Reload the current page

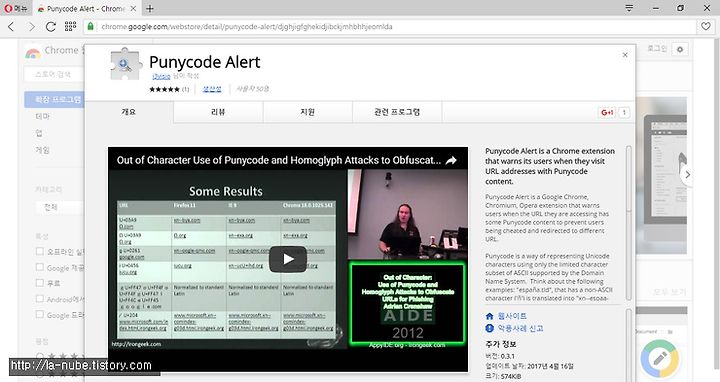51,27
